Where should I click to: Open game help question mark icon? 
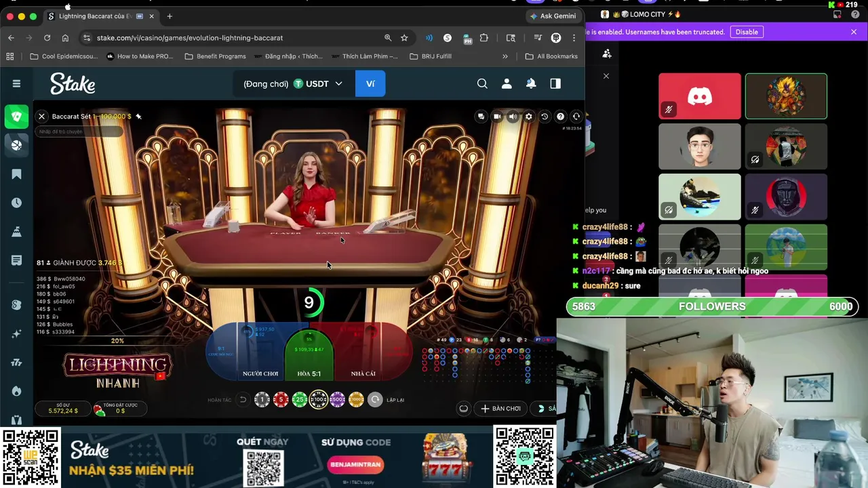(x=560, y=117)
